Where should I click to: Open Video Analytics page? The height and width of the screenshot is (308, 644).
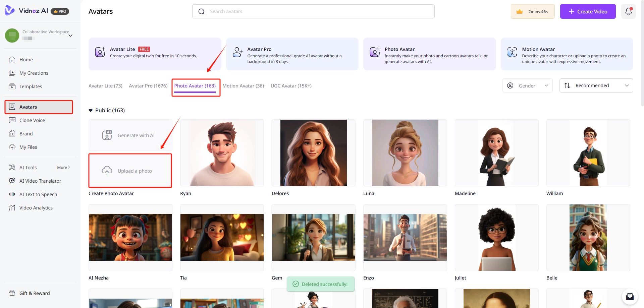pos(36,208)
